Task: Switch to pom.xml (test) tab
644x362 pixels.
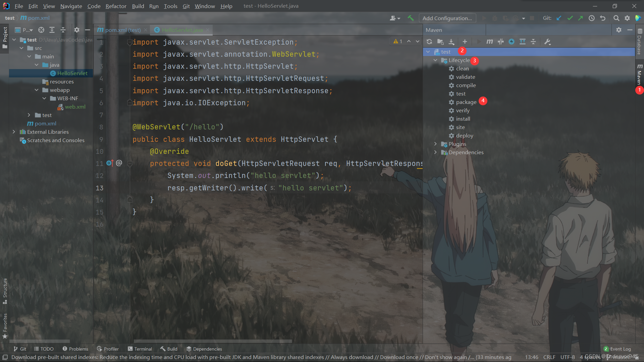Action: pos(122,30)
